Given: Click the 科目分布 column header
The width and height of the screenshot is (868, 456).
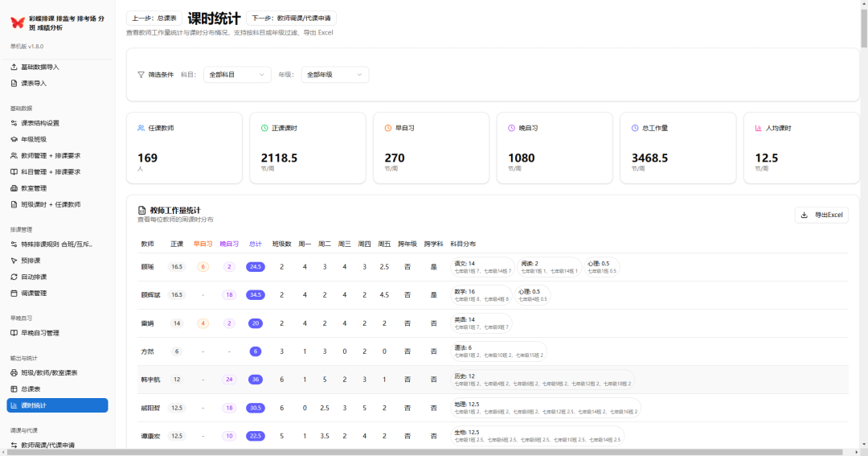Looking at the screenshot, I should click(463, 244).
